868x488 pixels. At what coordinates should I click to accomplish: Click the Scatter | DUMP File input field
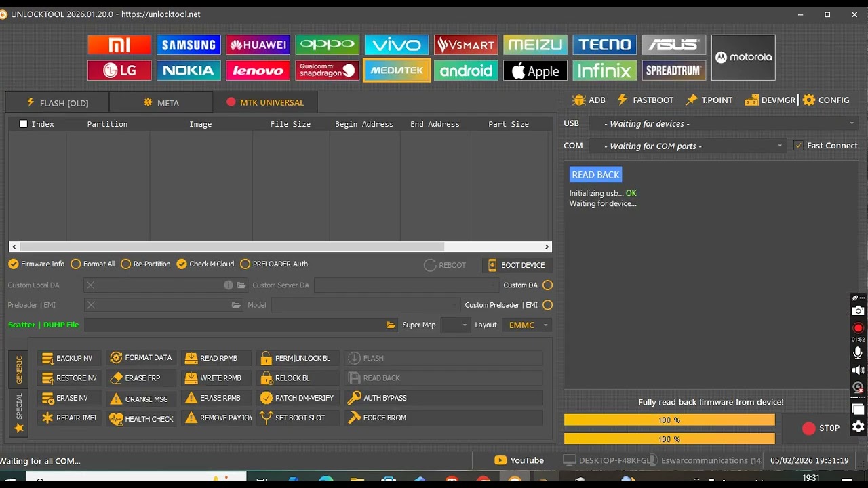[235, 325]
